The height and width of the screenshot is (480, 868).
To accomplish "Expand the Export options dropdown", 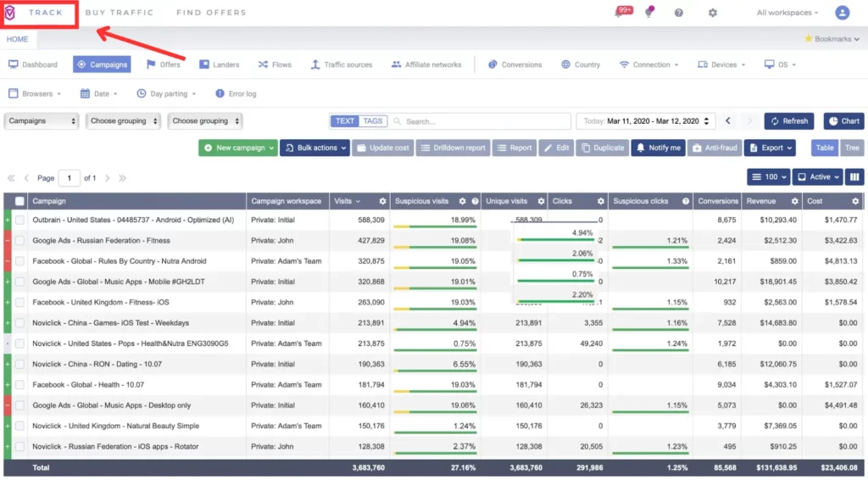I will point(770,148).
